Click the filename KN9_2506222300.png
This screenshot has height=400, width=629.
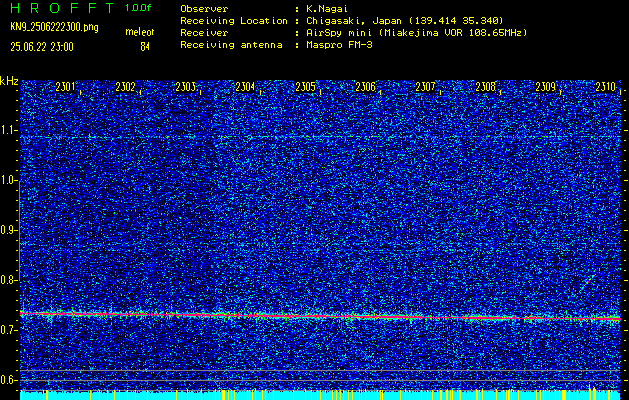click(x=54, y=27)
